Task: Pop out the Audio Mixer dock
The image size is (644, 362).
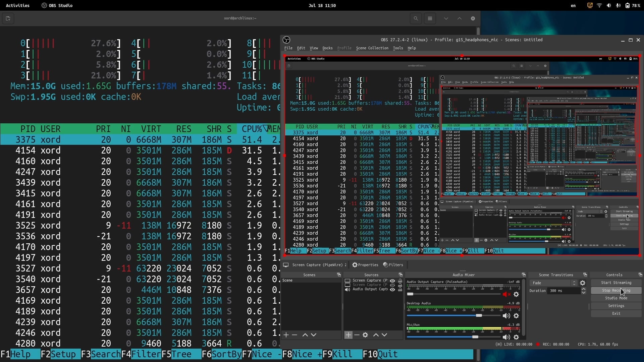Action: tap(524, 275)
